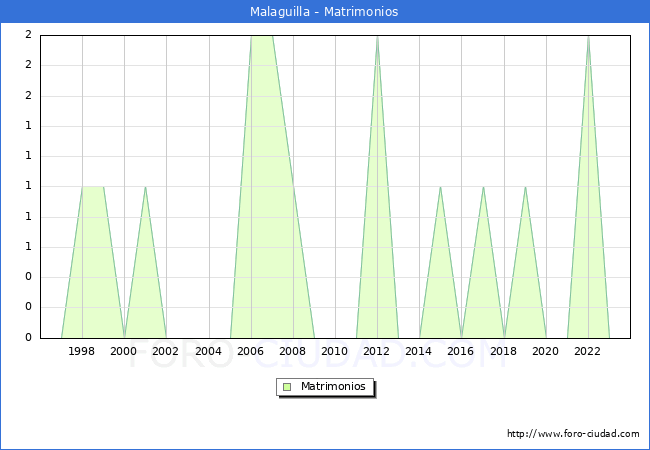This screenshot has height=450, width=650.
Task: Click the 2010 x-axis label
Action: point(335,351)
